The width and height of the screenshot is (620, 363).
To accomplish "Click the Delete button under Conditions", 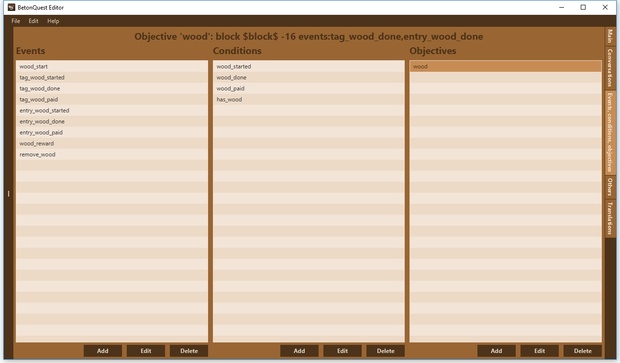I will (386, 351).
